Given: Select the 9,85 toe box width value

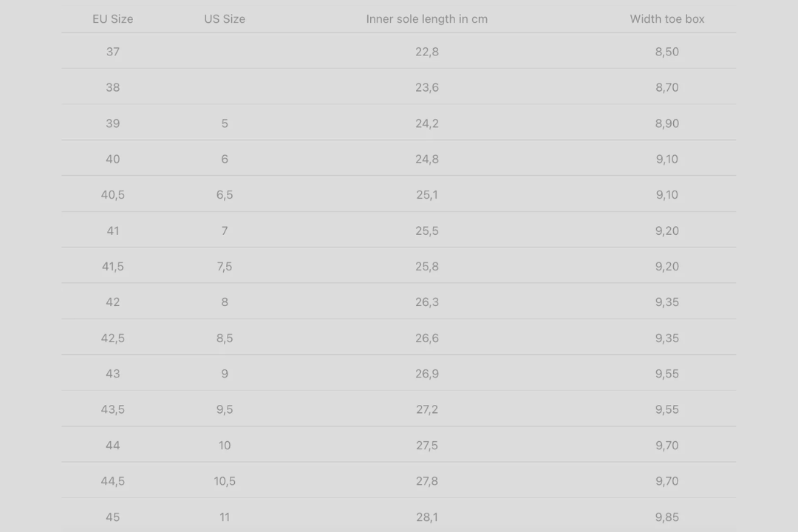Looking at the screenshot, I should click(666, 517).
